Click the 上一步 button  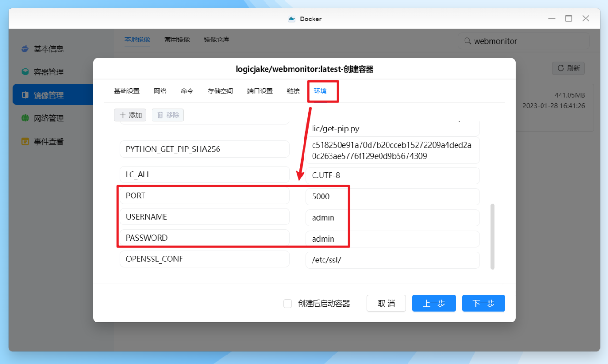point(434,303)
